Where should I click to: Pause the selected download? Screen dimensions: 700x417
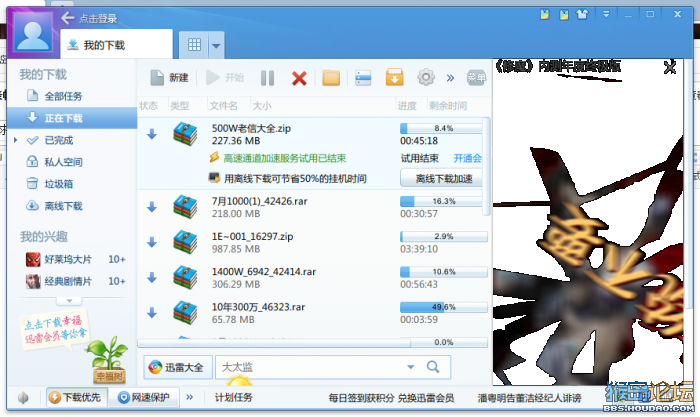pyautogui.click(x=267, y=78)
